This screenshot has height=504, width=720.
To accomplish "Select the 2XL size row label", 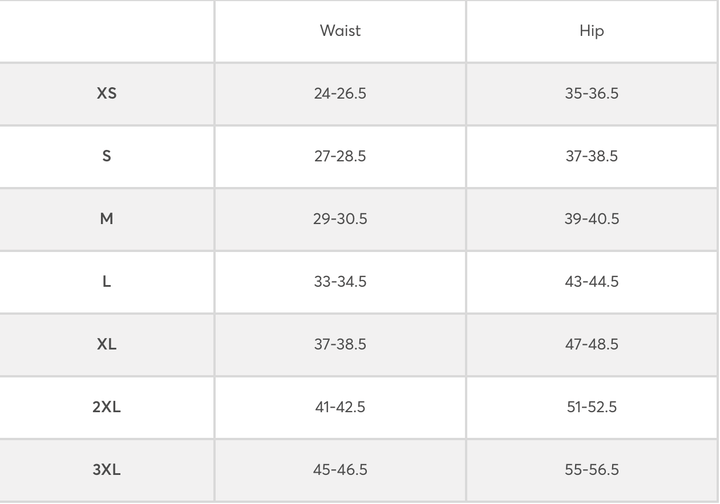I will (x=107, y=407).
